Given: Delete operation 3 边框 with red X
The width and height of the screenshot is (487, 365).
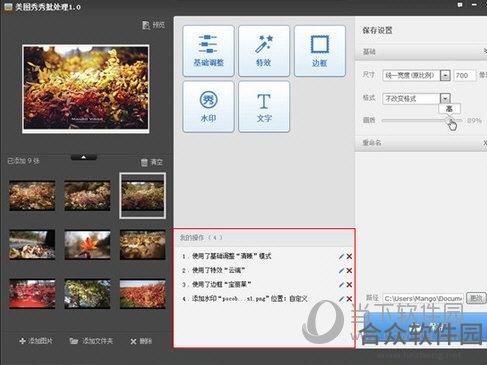Looking at the screenshot, I should (x=349, y=285).
